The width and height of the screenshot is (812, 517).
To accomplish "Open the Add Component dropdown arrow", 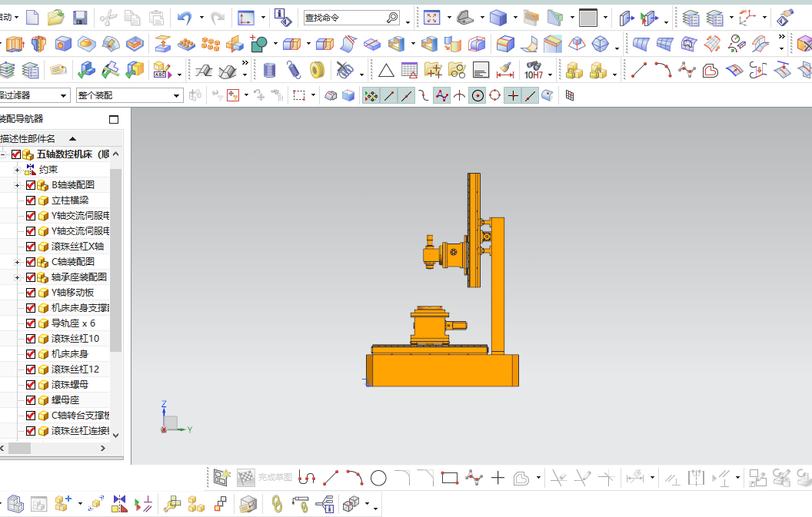I will pos(80,503).
